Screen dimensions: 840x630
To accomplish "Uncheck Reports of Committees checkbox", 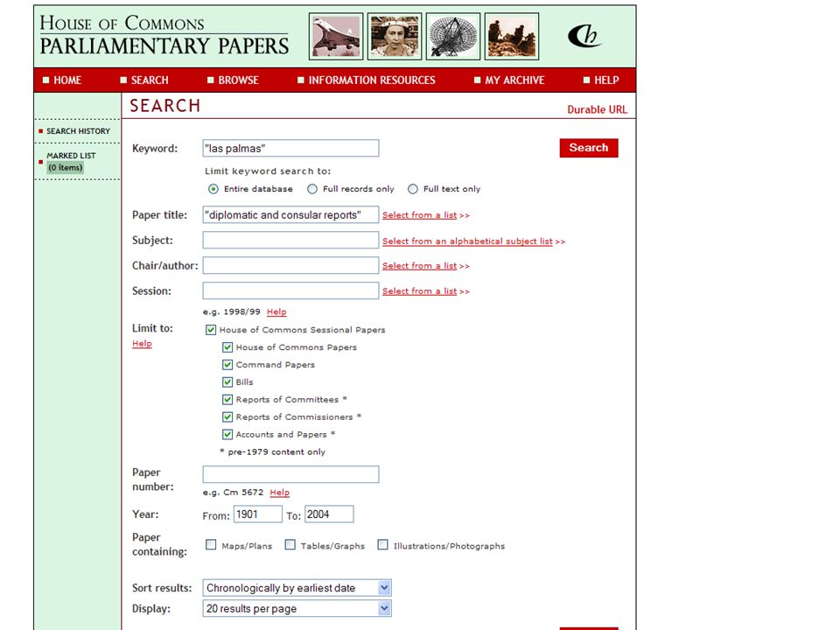I will click(227, 400).
